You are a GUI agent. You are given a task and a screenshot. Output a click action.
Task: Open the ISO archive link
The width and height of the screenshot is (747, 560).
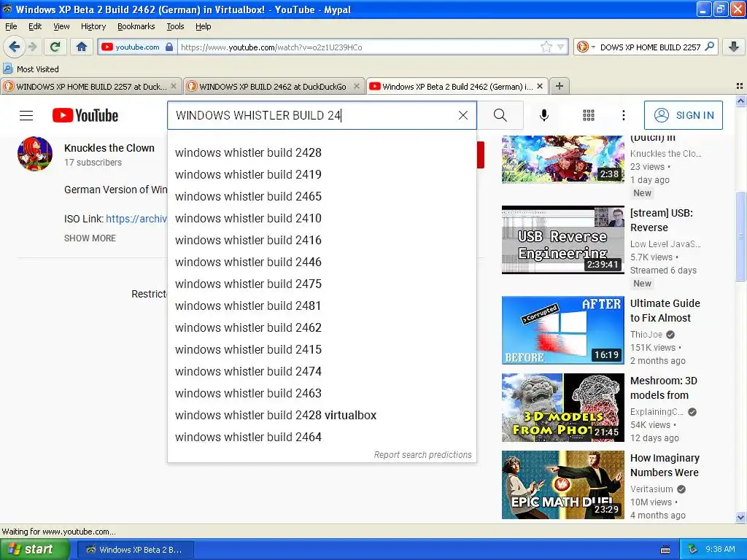[x=136, y=219]
